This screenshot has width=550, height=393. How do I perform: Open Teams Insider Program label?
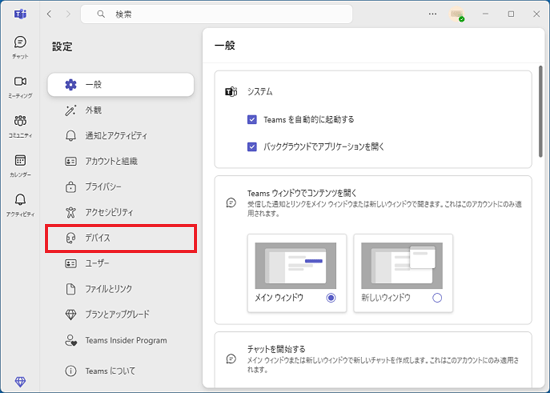(126, 340)
